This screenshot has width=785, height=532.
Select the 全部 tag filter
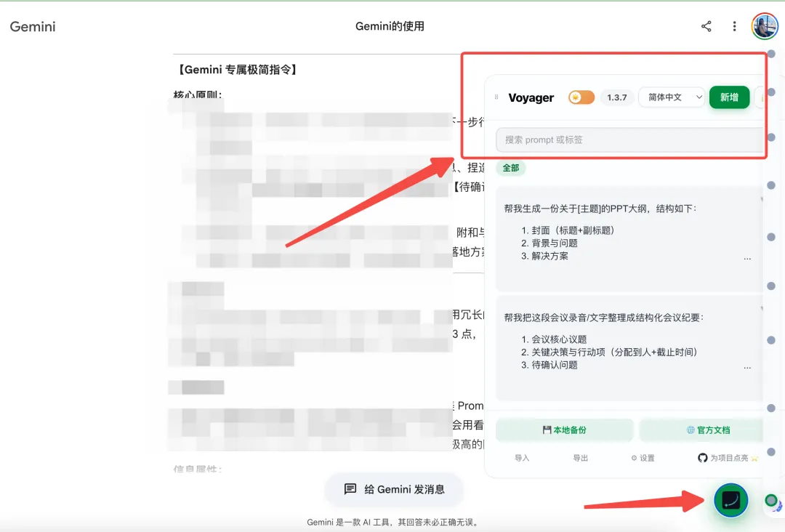[x=511, y=168]
